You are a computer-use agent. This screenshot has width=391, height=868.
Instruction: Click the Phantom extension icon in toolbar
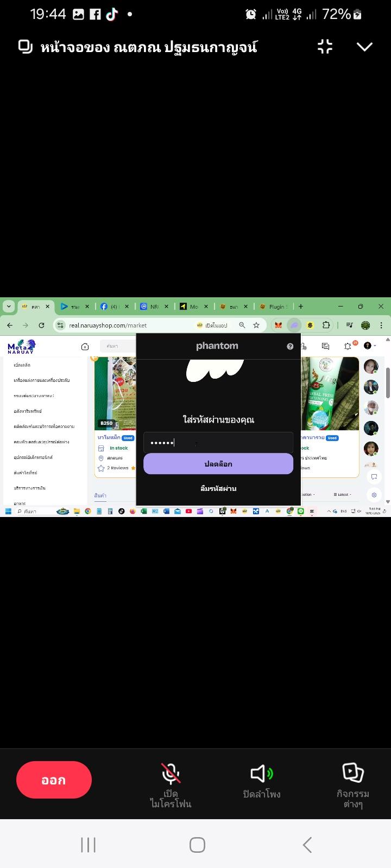294,325
